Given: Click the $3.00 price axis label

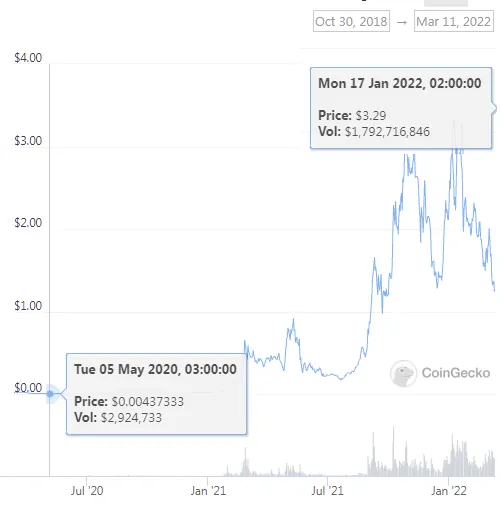Looking at the screenshot, I should pyautogui.click(x=28, y=141).
